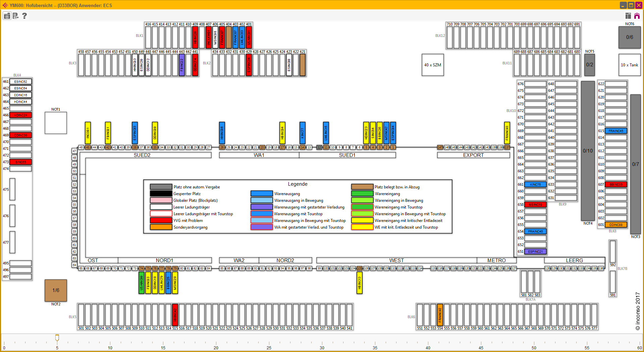Click the METRO gate section label
644x352 pixels.
[497, 260]
